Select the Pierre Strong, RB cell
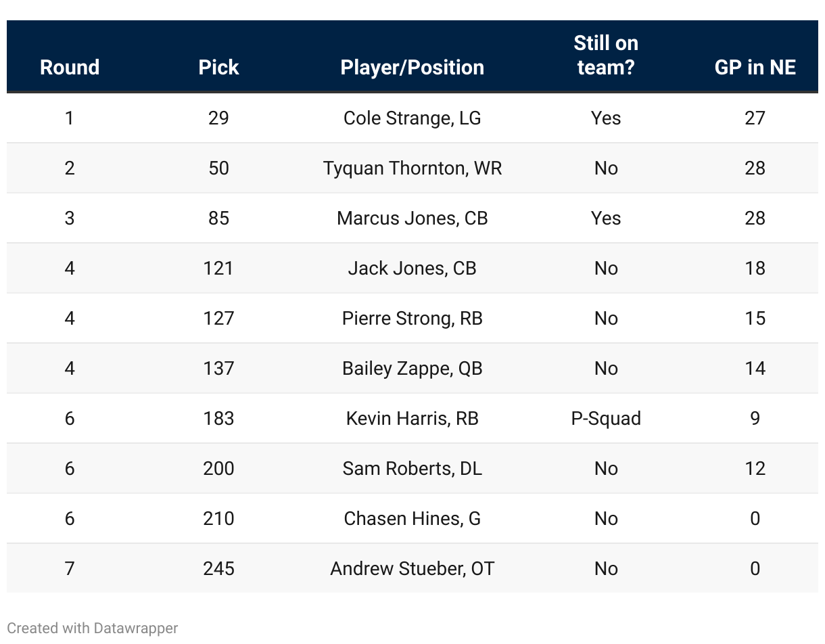Image resolution: width=825 pixels, height=644 pixels. tap(412, 319)
